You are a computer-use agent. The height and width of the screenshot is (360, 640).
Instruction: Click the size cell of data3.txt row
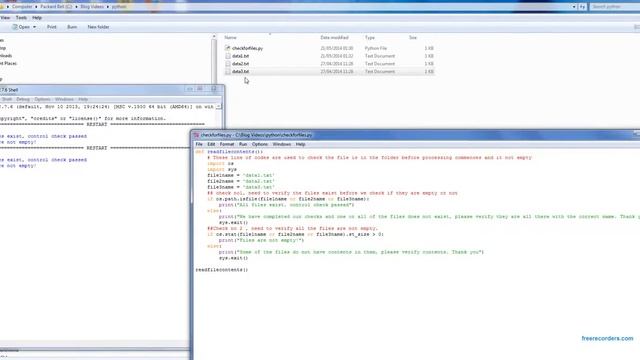(x=429, y=71)
